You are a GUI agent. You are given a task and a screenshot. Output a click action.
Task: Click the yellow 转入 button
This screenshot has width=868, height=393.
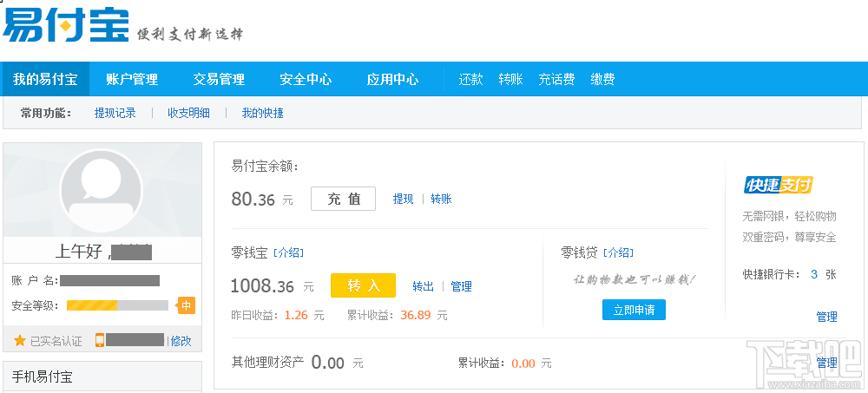pos(363,285)
